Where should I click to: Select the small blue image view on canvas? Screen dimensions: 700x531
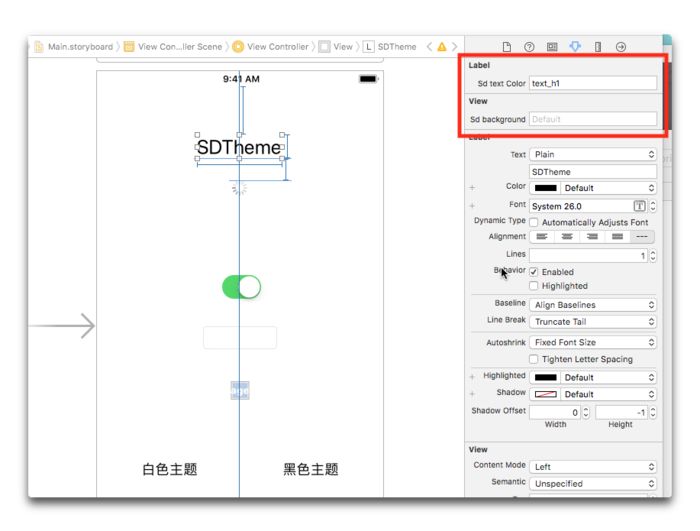coord(240,390)
